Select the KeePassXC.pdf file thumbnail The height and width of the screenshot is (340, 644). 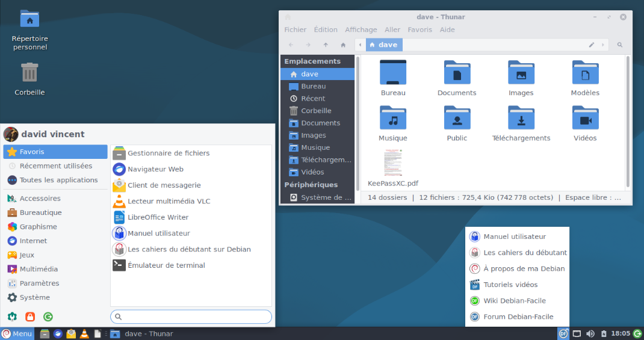pyautogui.click(x=393, y=163)
